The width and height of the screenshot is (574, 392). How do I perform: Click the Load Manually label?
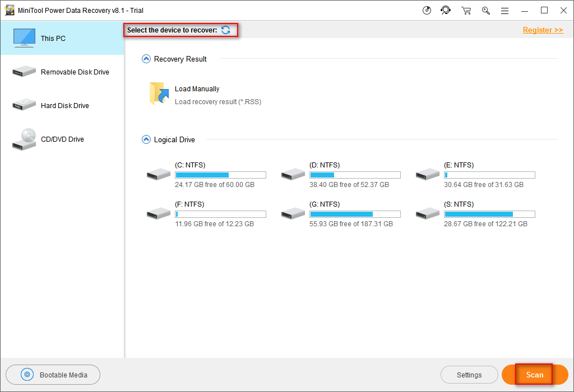tap(197, 89)
